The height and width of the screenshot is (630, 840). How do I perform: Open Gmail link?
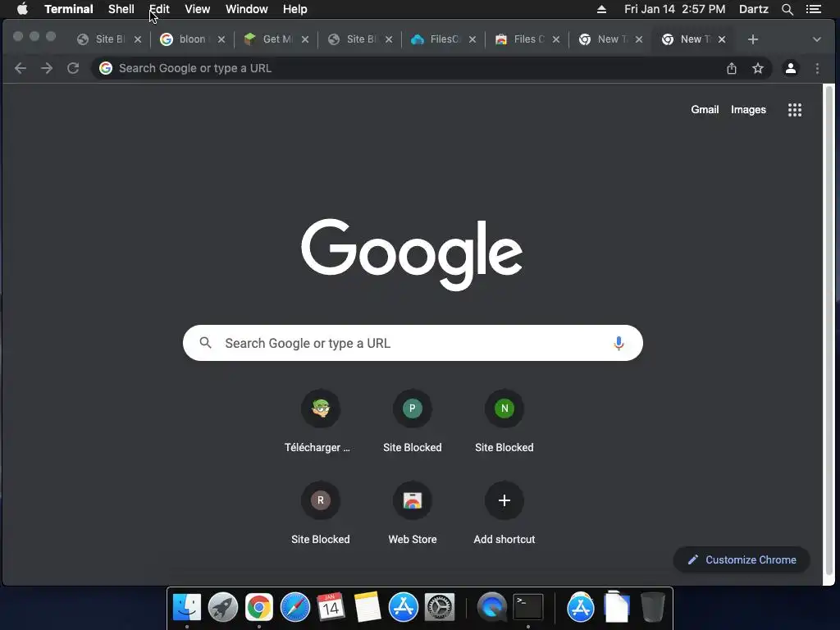tap(705, 109)
